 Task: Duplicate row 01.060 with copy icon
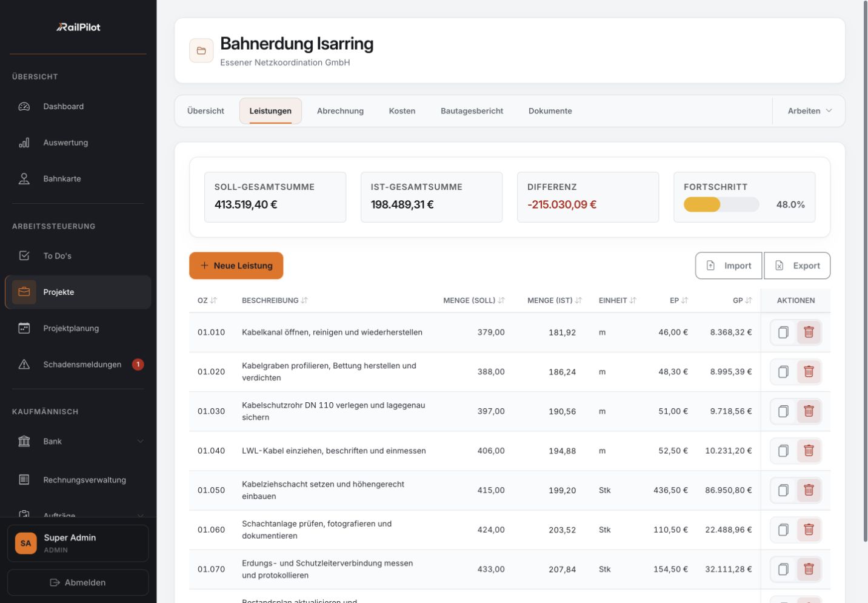click(x=783, y=530)
